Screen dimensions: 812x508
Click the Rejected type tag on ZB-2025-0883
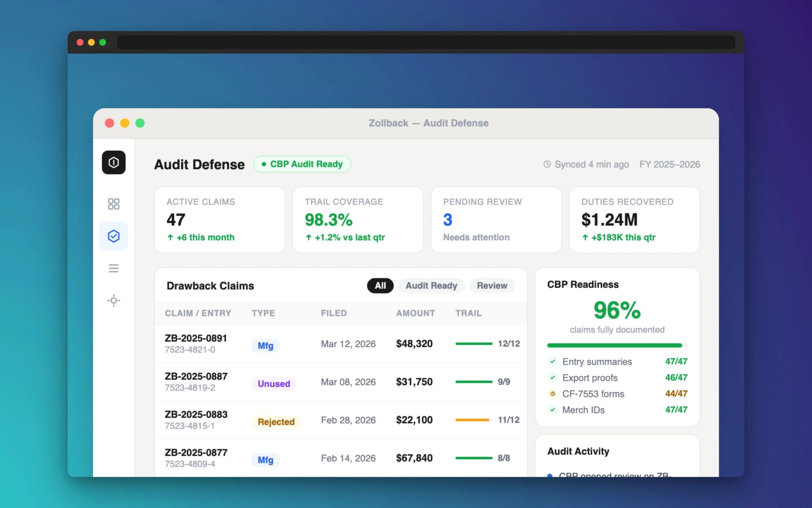276,422
